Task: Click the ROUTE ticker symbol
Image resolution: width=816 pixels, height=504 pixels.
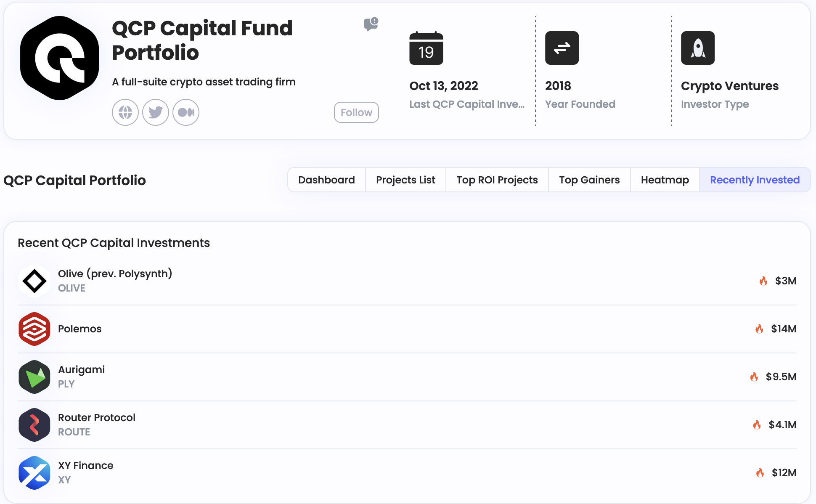Action: 74,432
